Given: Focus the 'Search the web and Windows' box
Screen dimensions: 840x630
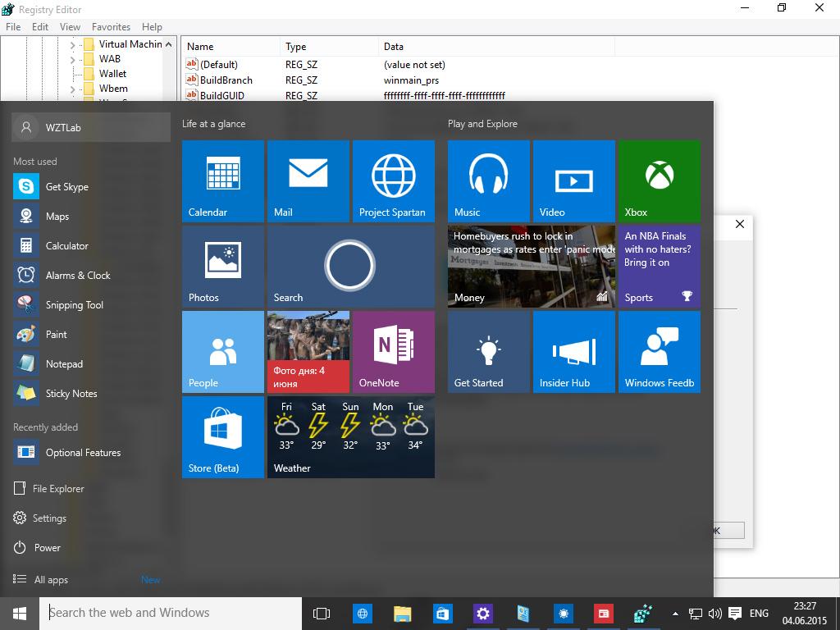Looking at the screenshot, I should 171,614.
